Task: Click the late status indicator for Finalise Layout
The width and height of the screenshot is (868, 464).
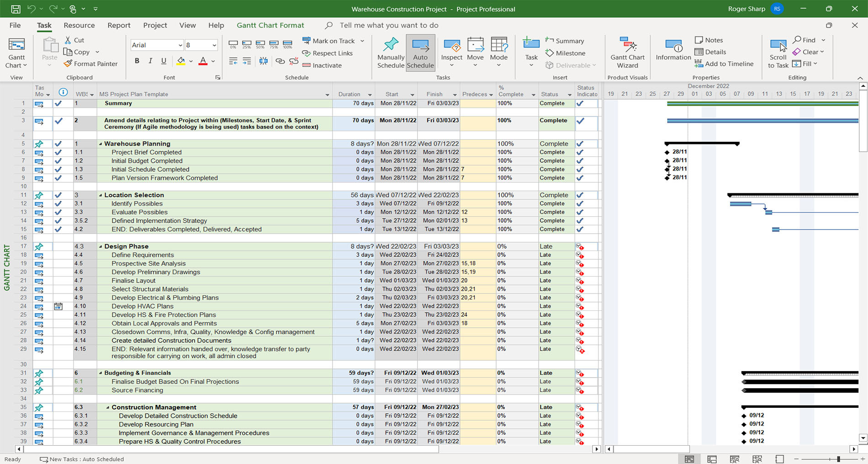Action: point(580,281)
